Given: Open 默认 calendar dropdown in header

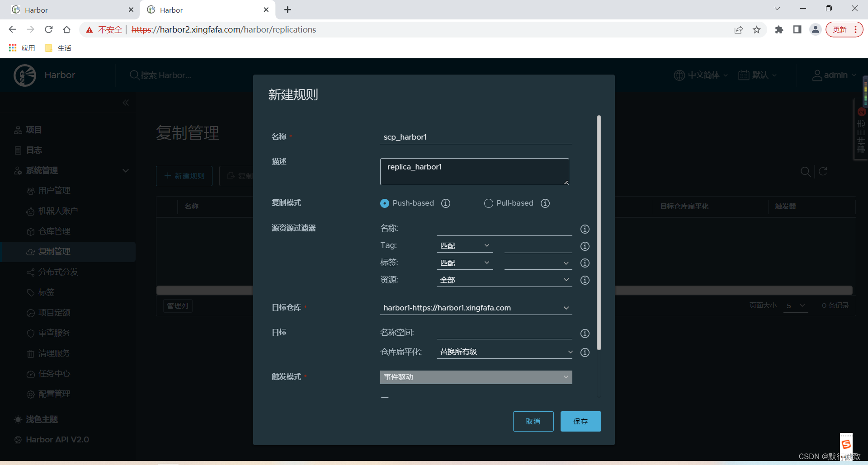Looking at the screenshot, I should tap(757, 75).
